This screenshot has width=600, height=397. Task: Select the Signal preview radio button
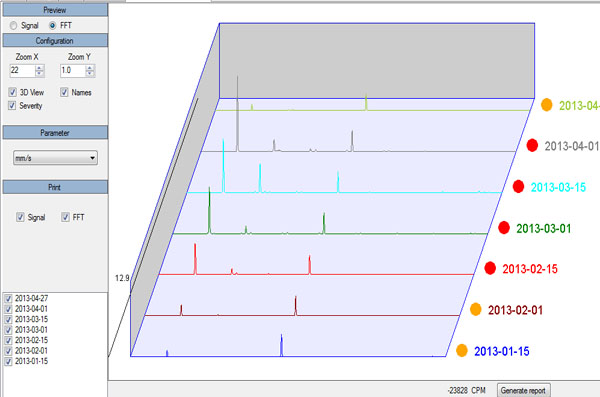click(14, 26)
